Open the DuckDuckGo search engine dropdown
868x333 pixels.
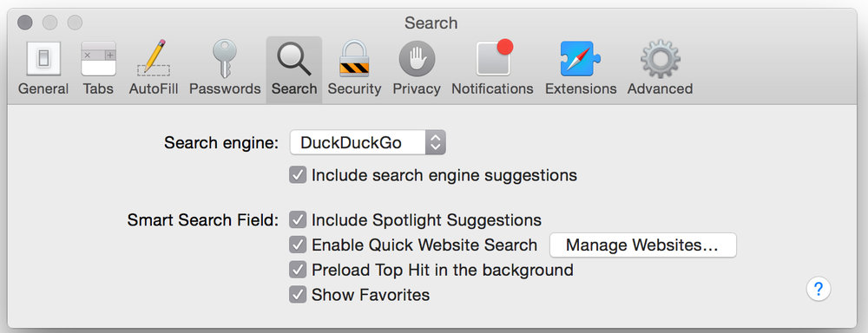tap(367, 143)
